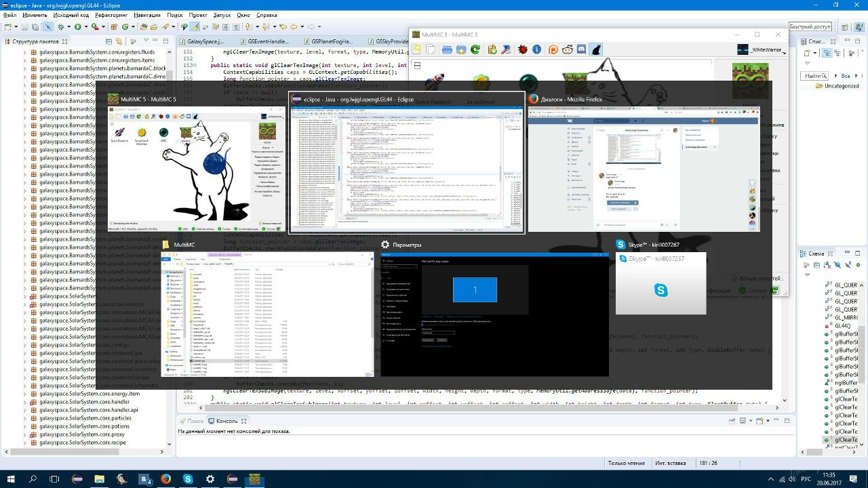Open the Поиск tab in bottom panel

click(191, 422)
